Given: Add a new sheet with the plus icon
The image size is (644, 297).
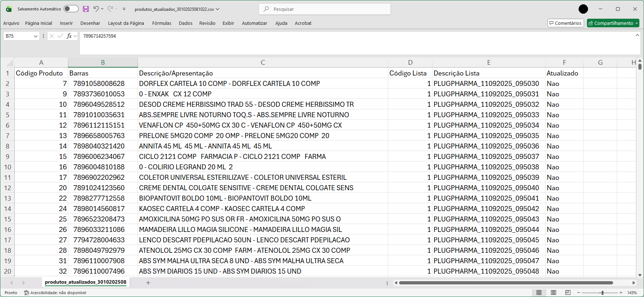Looking at the screenshot, I should tap(148, 283).
